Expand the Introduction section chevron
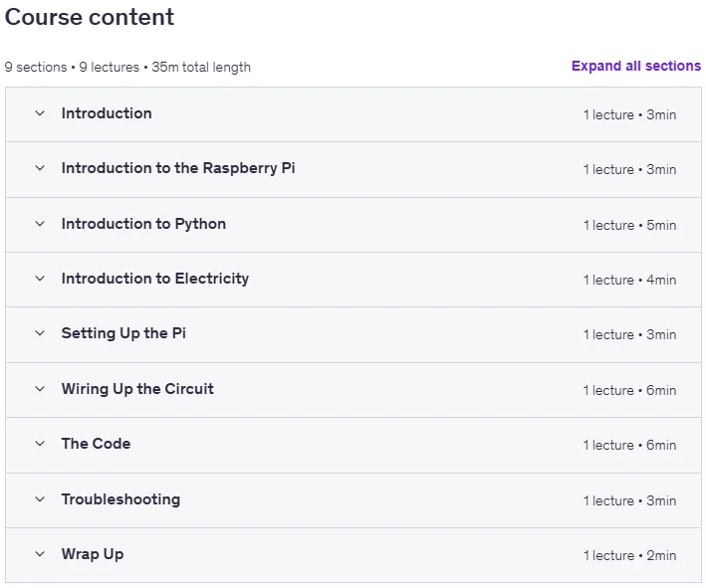This screenshot has width=706, height=588. pos(40,113)
